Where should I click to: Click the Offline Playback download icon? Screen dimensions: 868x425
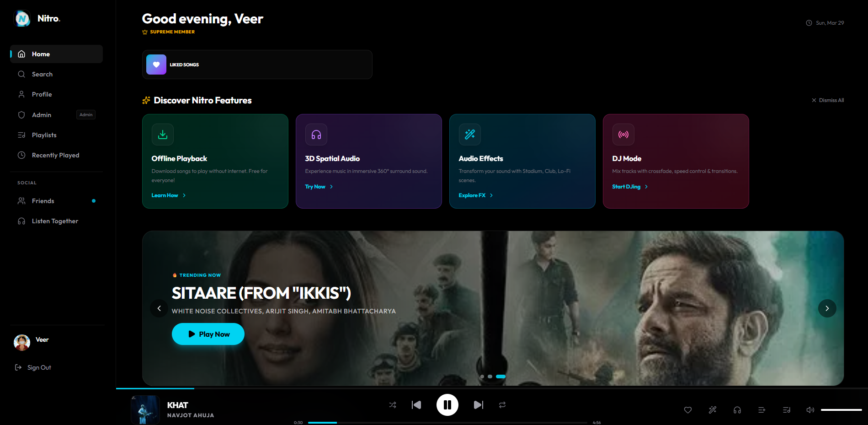coord(163,134)
